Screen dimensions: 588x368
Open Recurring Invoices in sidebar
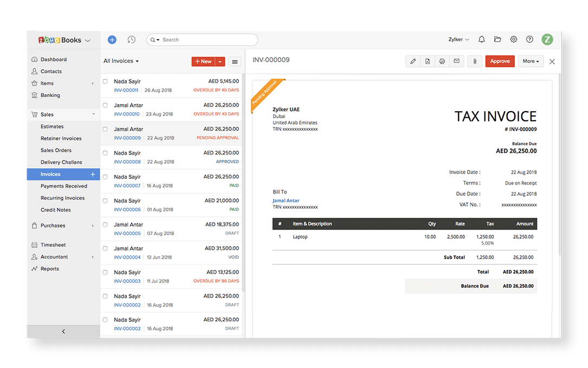click(63, 198)
